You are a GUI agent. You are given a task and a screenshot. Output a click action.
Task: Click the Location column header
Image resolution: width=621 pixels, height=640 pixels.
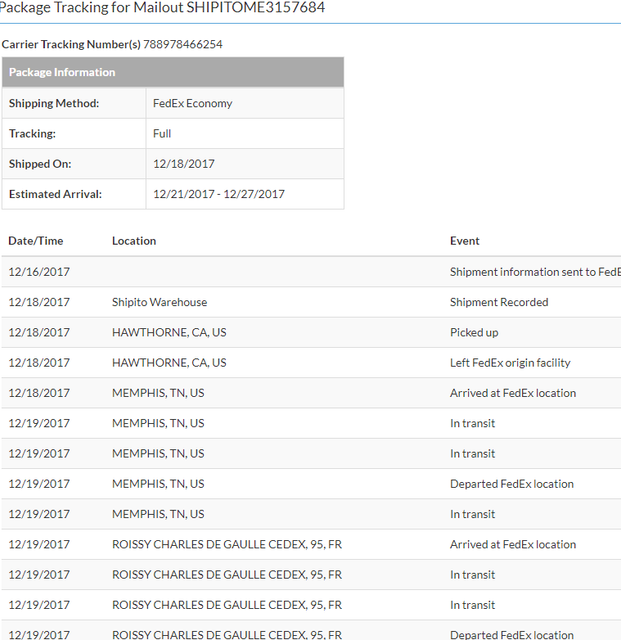point(134,241)
